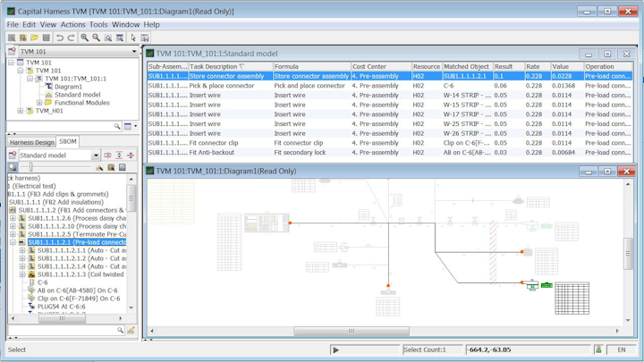Open the Edit menu

29,25
